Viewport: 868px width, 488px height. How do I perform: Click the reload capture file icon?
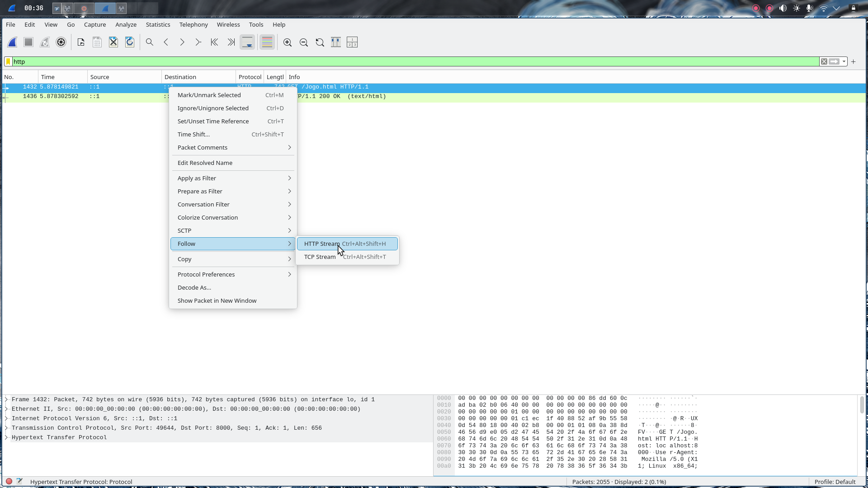click(x=130, y=42)
